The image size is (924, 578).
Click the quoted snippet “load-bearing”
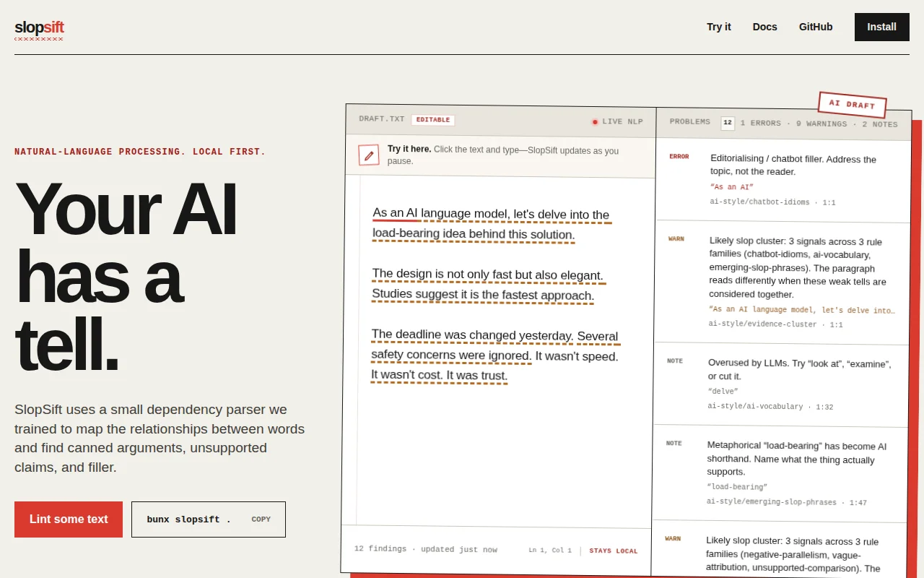click(x=737, y=487)
